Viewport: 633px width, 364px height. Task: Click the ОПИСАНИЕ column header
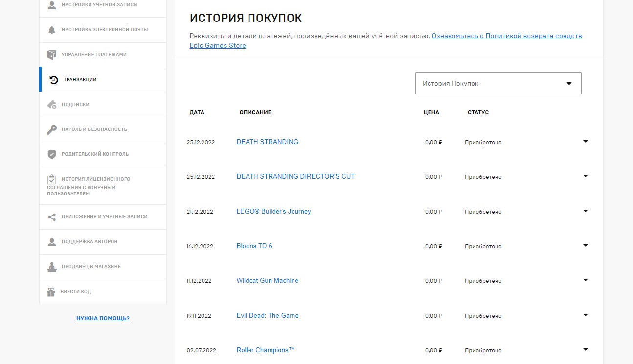pos(255,112)
